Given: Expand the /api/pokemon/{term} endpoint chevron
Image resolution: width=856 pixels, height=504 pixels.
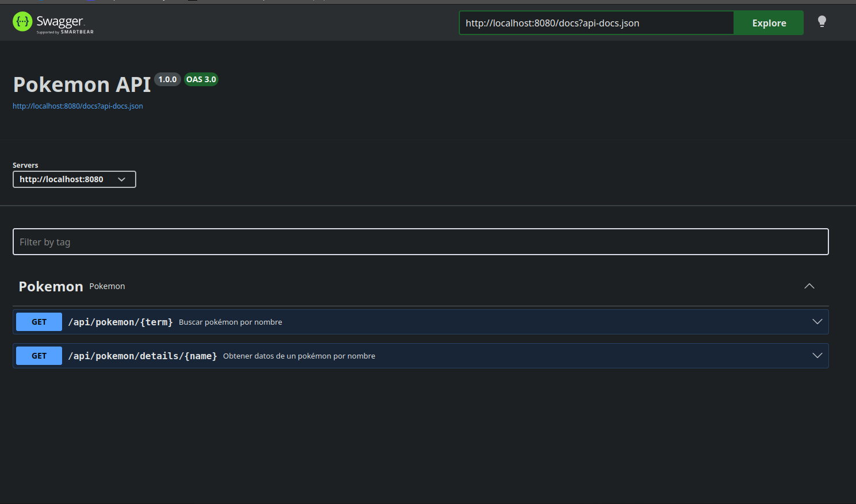Looking at the screenshot, I should point(817,322).
